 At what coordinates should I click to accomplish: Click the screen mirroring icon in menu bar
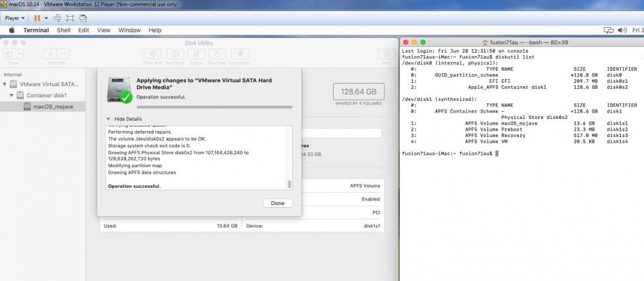[609, 30]
